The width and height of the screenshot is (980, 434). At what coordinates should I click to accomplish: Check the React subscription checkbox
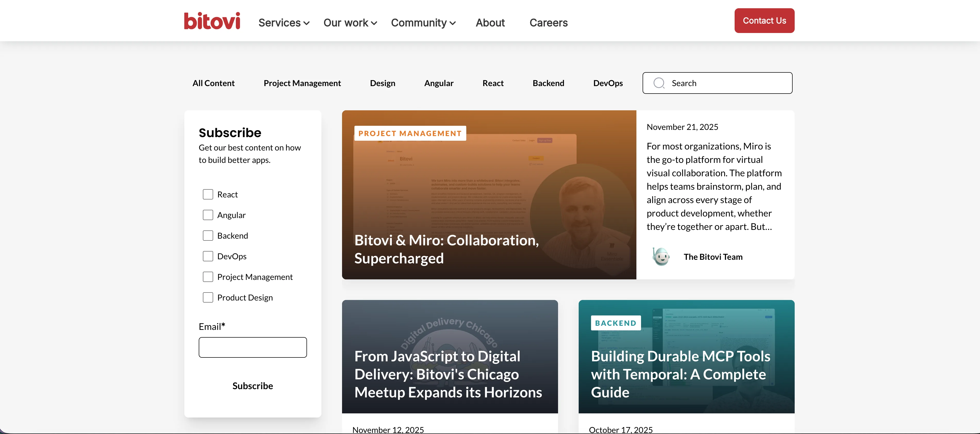pos(208,194)
